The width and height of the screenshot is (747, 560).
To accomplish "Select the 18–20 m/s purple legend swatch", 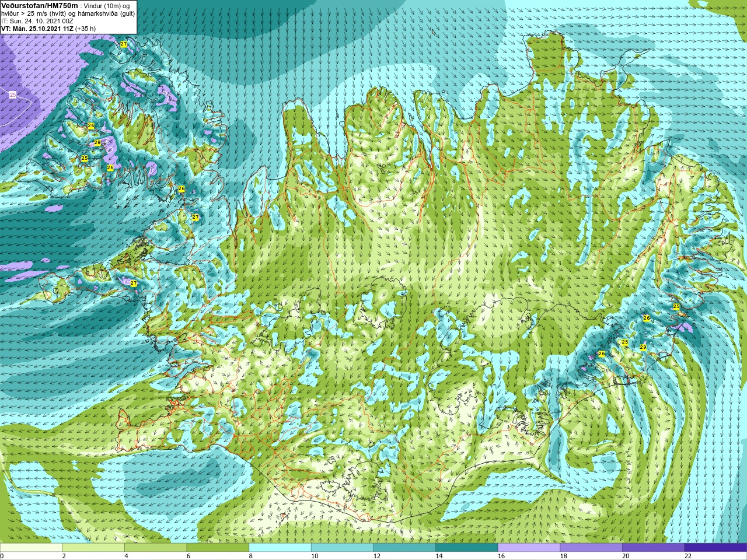I will 591,548.
